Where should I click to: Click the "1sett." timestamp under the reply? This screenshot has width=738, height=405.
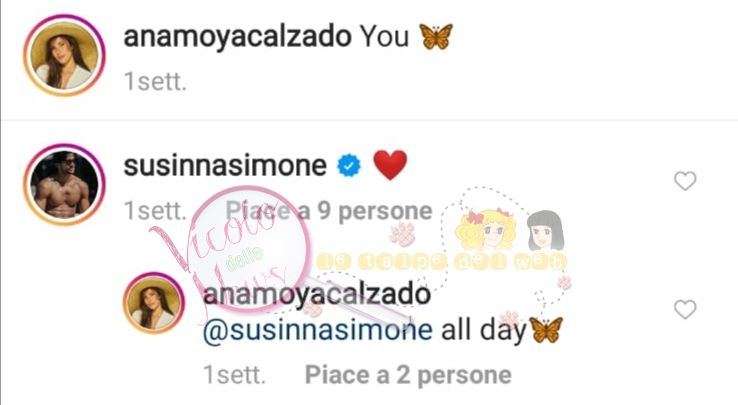[x=234, y=375]
